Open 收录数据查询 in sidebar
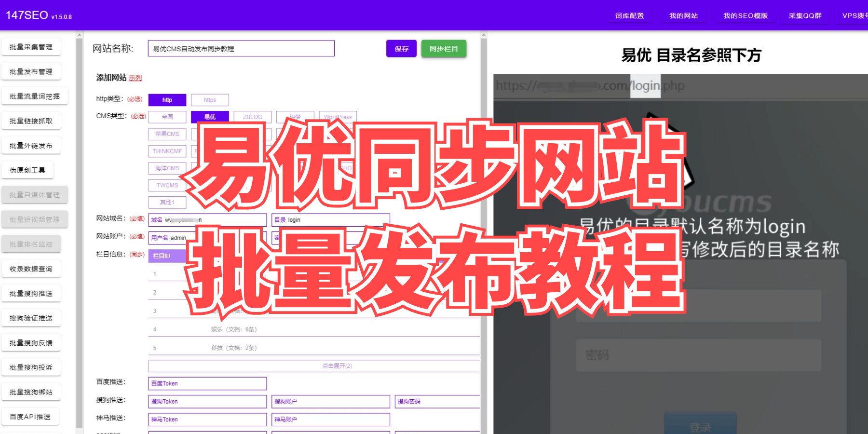Image resolution: width=868 pixels, height=434 pixels. [x=31, y=269]
